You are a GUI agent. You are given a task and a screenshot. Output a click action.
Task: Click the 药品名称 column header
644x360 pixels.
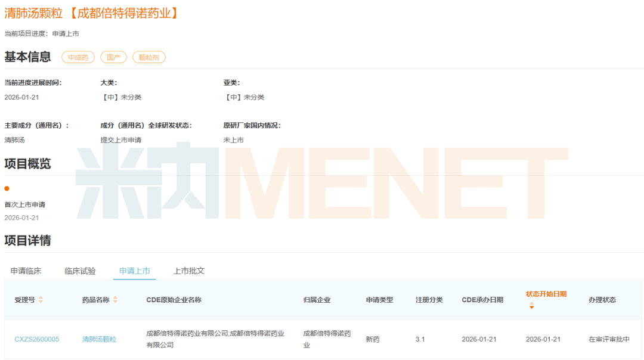click(95, 300)
